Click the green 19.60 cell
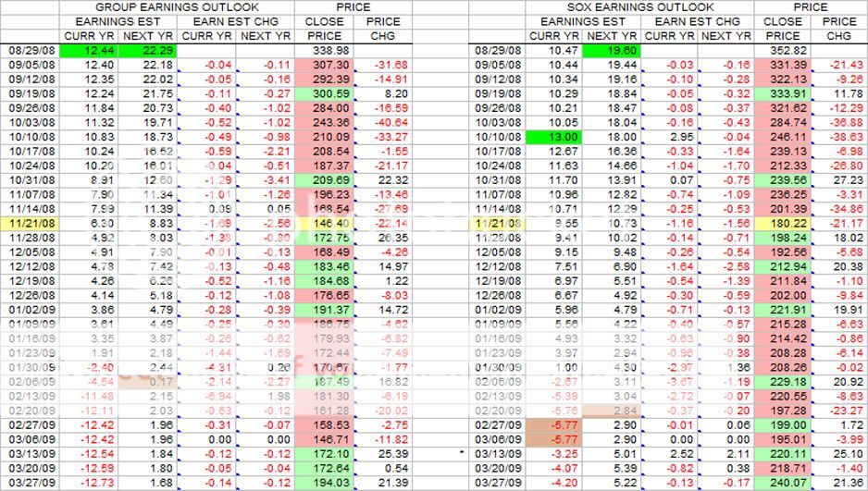The width and height of the screenshot is (868, 491). 610,49
